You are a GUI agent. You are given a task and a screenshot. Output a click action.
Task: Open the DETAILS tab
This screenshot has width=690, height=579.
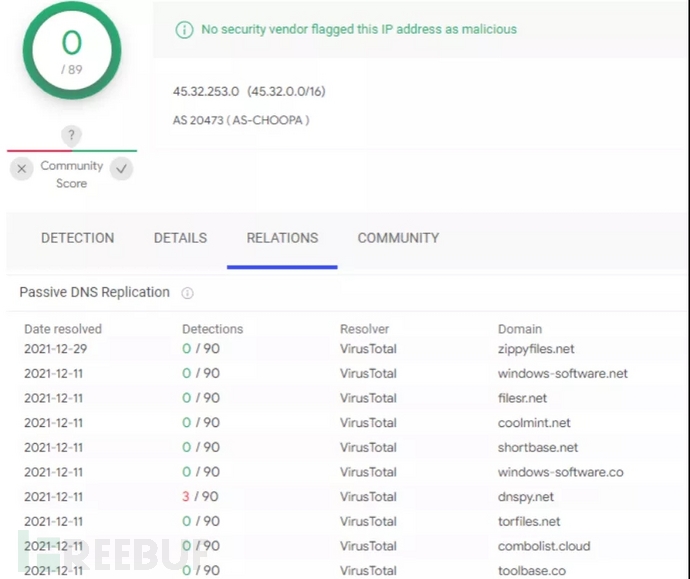click(x=180, y=238)
